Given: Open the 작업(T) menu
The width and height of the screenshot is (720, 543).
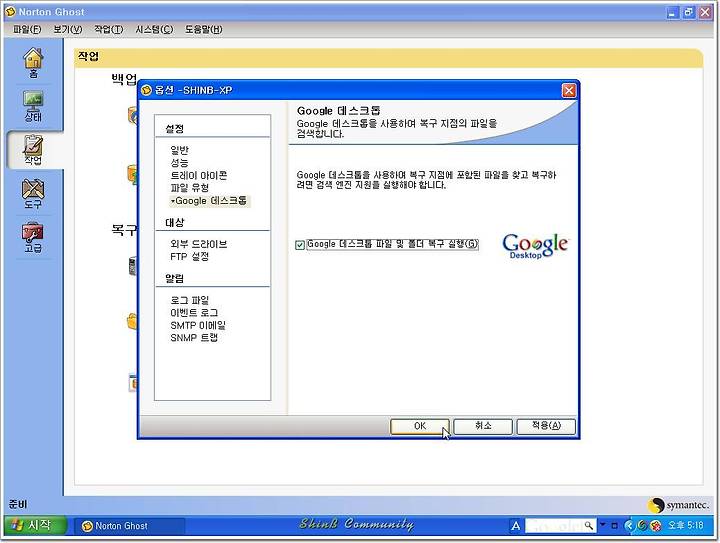Looking at the screenshot, I should (x=108, y=29).
